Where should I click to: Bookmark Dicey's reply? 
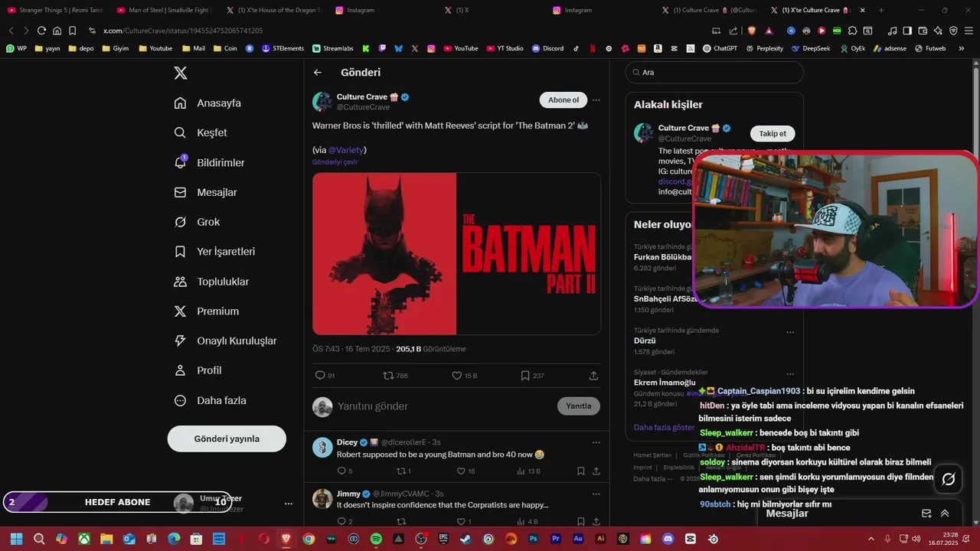pos(581,471)
